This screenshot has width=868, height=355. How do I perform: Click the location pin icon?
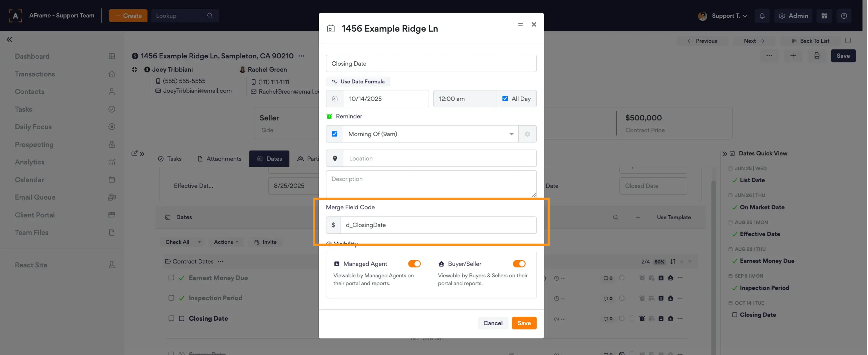click(x=335, y=158)
